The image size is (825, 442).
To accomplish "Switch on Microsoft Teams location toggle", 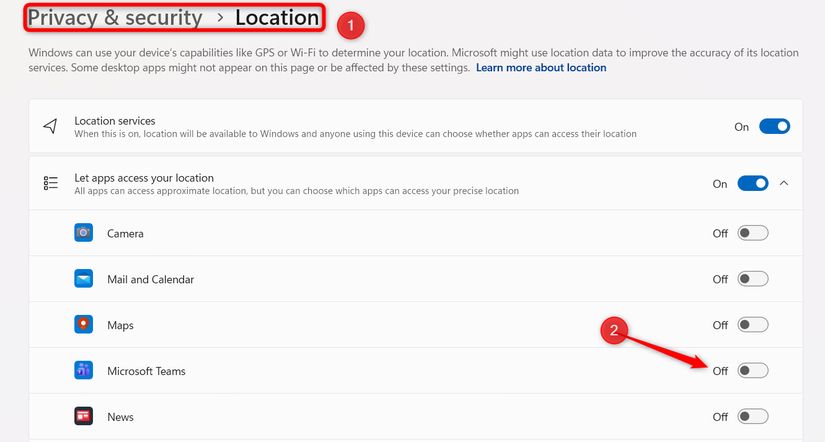I will point(752,371).
